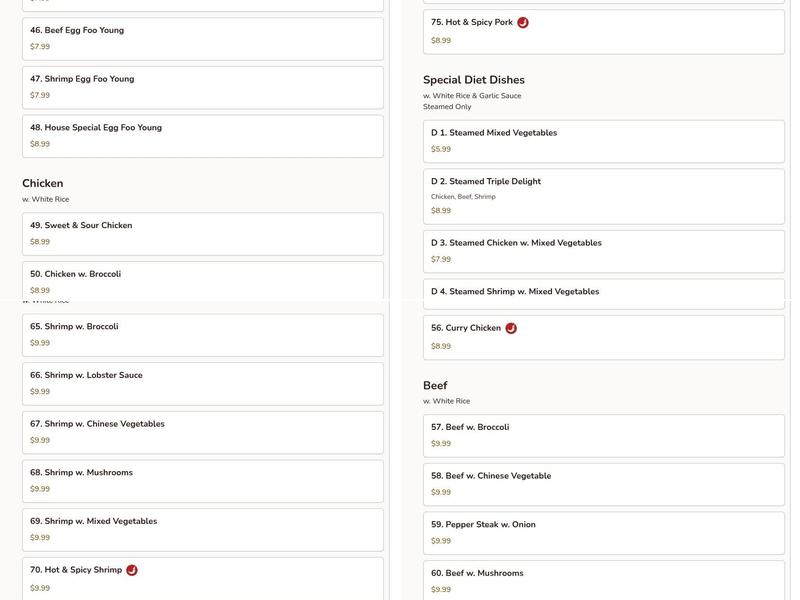This screenshot has height=600, width=800.
Task: Click the spicy icon beside Curry Chicken
Action: [x=511, y=328]
